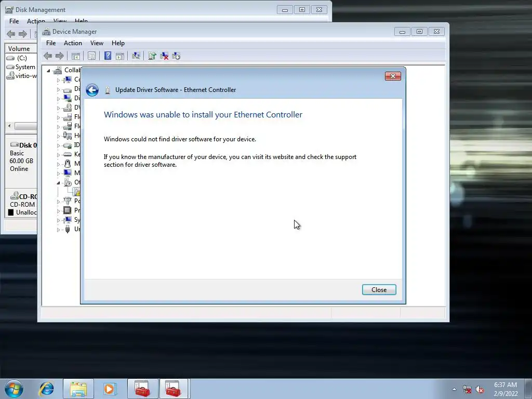Open File menu in Disk Management

coord(14,21)
